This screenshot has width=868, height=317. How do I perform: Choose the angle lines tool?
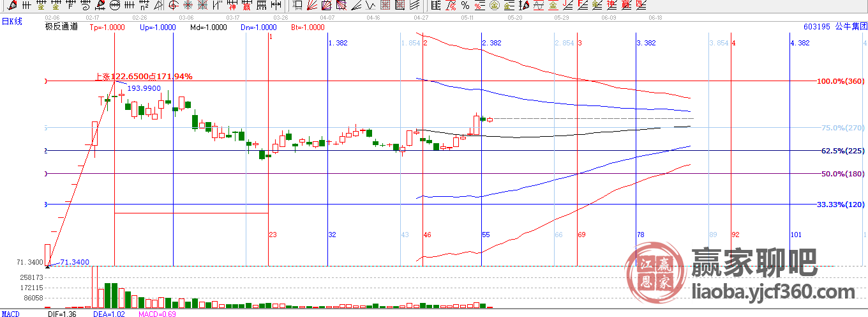tap(355, 5)
